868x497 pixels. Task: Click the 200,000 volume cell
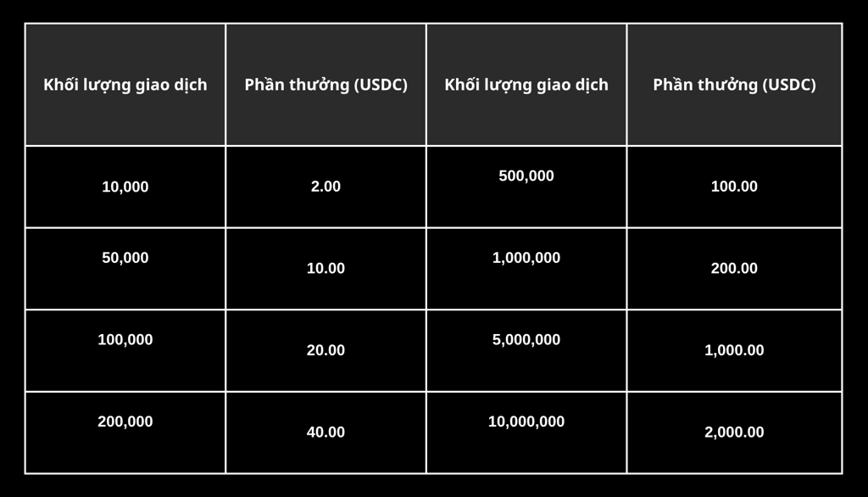tap(125, 433)
